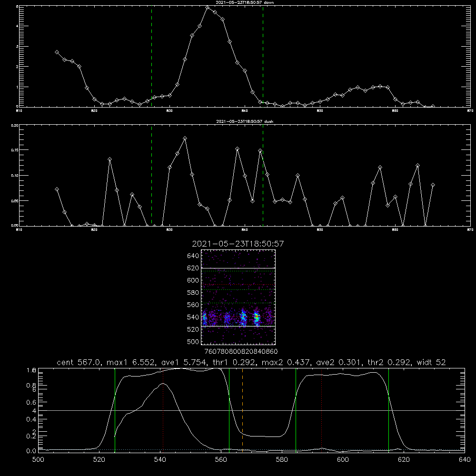The width and height of the screenshot is (476, 476).
Task: Click the dawn plot y-axis label 3
Action: (17, 47)
